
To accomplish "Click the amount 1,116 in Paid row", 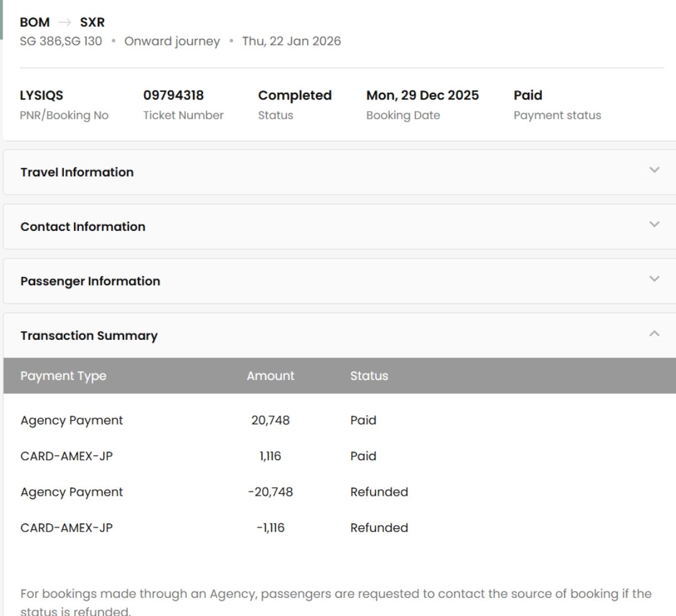I will point(270,456).
